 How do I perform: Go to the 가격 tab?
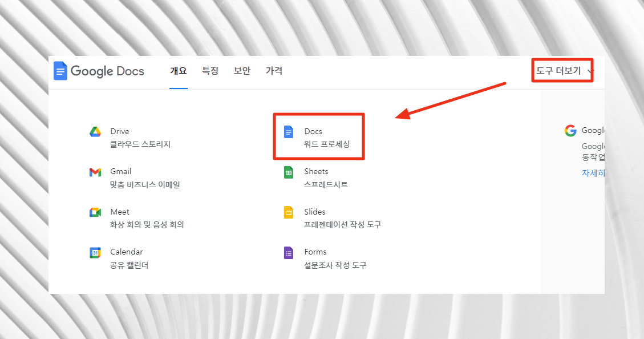coord(274,71)
